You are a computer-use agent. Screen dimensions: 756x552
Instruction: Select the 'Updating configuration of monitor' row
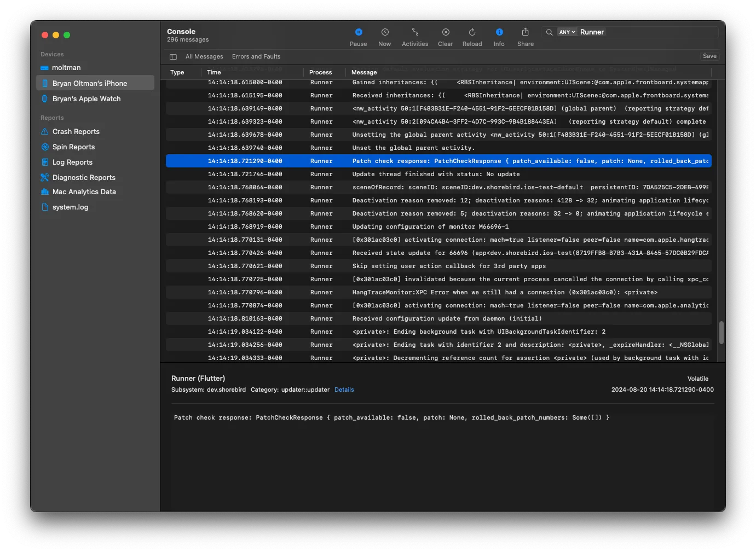[x=438, y=226]
